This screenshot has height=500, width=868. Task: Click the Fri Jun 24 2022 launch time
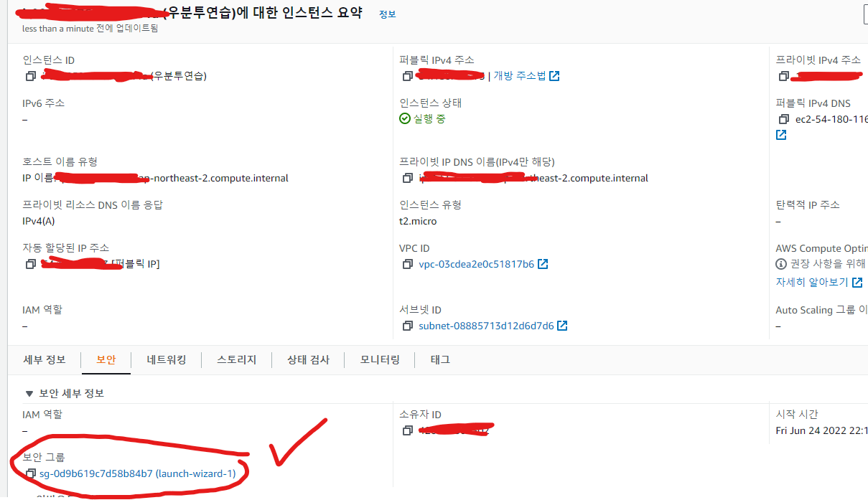[x=822, y=430]
